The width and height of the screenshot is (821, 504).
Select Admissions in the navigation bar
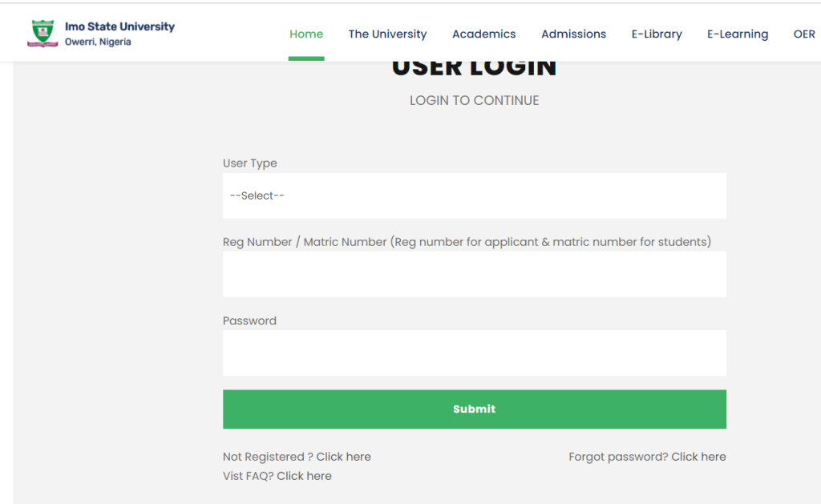coord(573,34)
